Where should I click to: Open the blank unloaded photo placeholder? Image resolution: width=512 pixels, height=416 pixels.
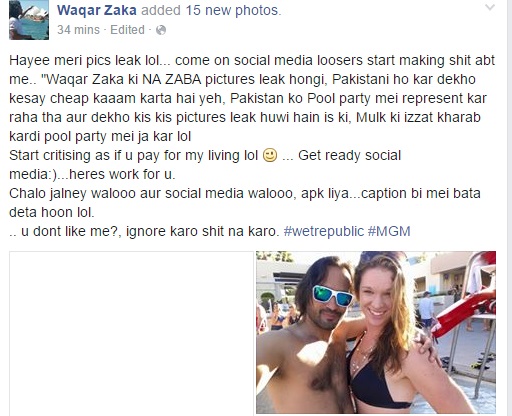point(132,333)
